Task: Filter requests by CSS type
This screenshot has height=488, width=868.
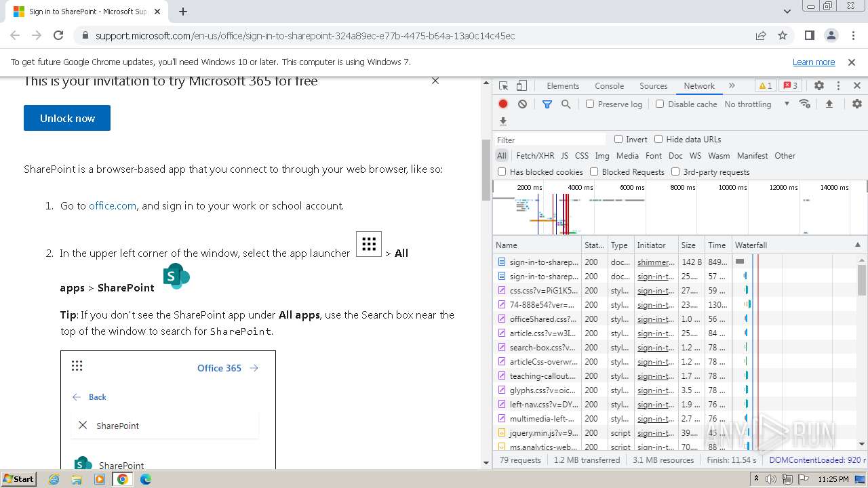Action: [x=581, y=155]
